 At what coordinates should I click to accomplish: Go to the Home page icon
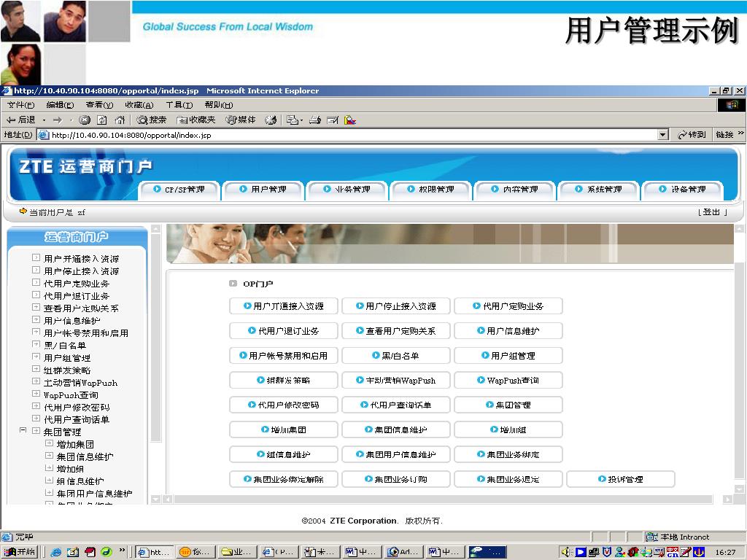(120, 120)
